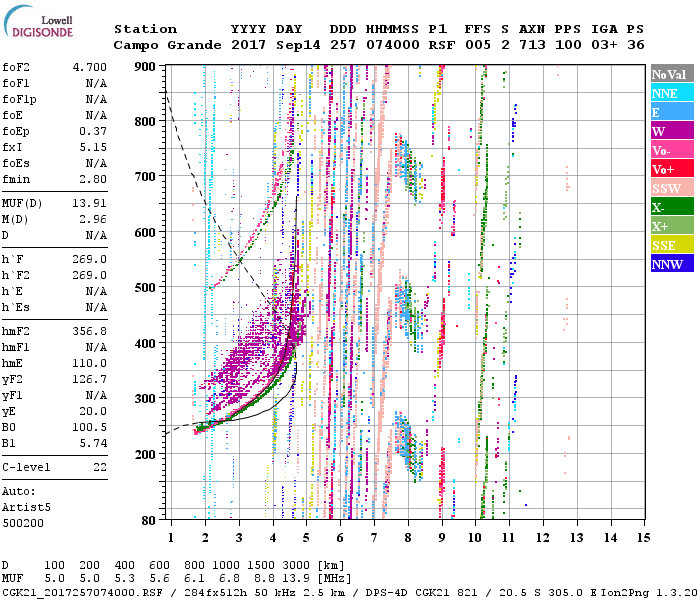The image size is (700, 600).
Task: Pick the NNW blue legend swatch
Action: 671,264
